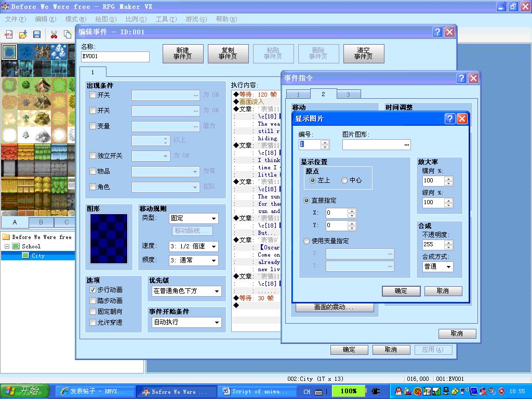532x399 pixels.
Task: Click the green 100% battery indicator
Action: coord(349,391)
